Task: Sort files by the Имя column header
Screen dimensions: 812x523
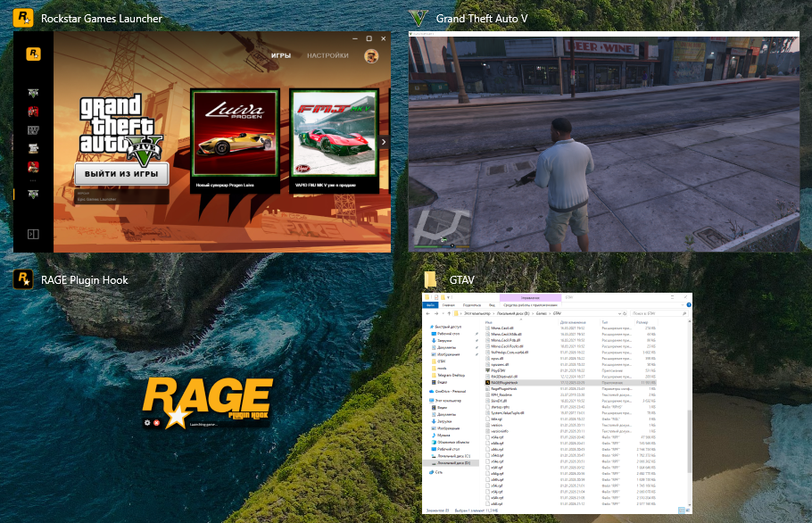Action: click(x=489, y=322)
